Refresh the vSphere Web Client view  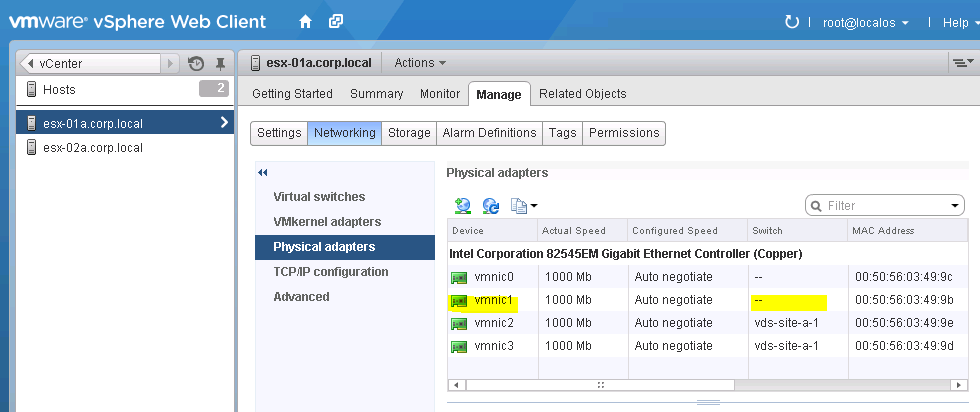click(791, 23)
